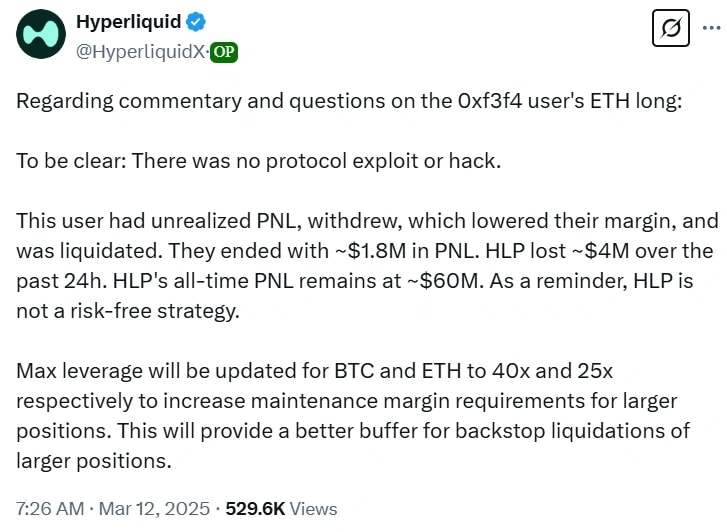Click the 529.6K view count
Viewport: 727px width, 532px height.
click(x=256, y=509)
